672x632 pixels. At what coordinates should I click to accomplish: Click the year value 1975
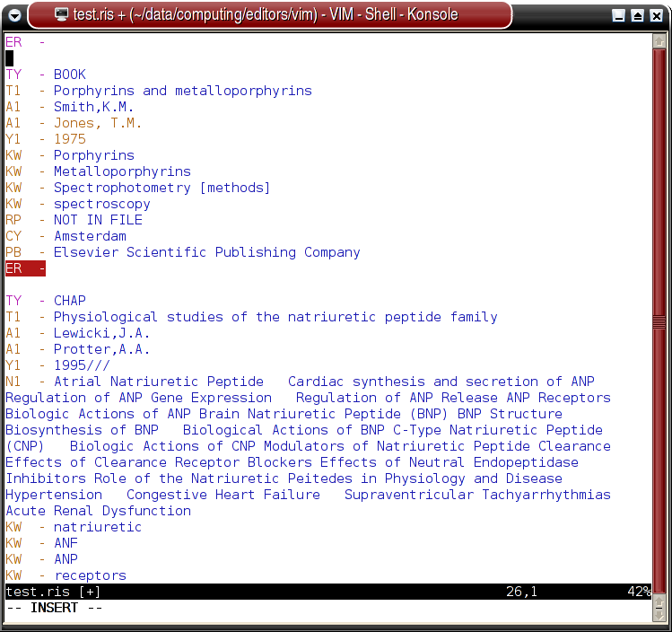tap(70, 139)
